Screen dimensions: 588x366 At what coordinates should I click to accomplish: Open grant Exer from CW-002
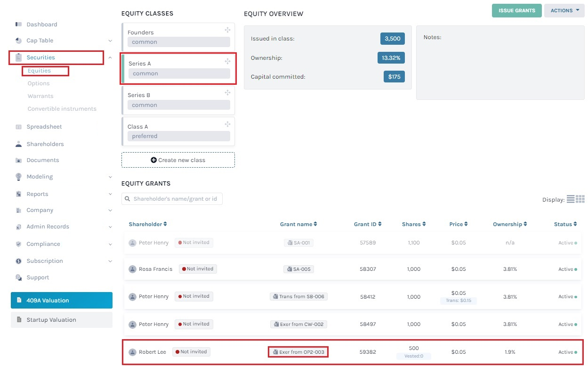pyautogui.click(x=299, y=324)
